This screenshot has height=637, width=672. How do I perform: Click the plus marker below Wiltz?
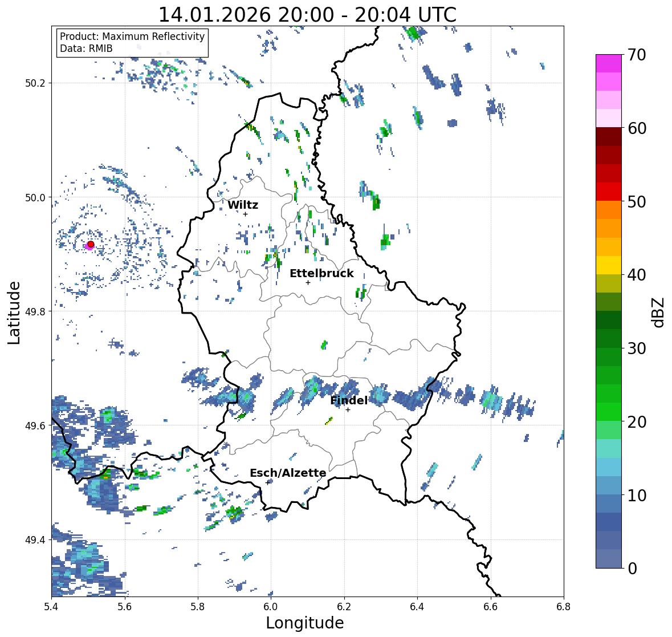[245, 214]
